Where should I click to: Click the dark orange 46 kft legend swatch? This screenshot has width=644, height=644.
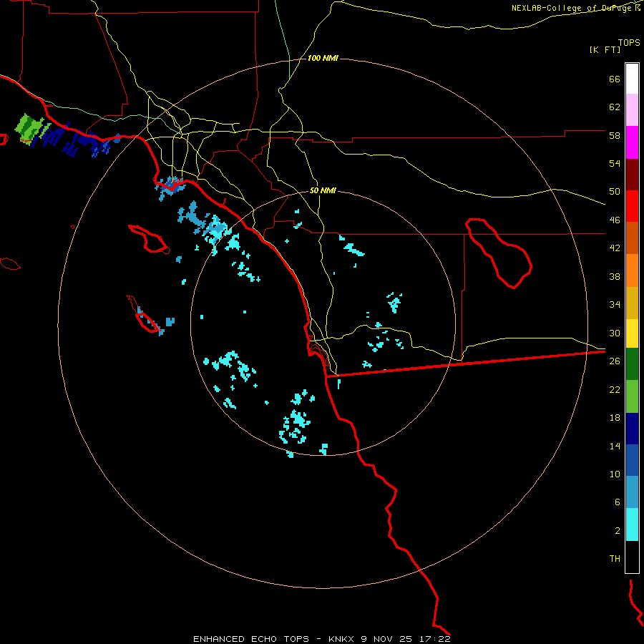632,238
